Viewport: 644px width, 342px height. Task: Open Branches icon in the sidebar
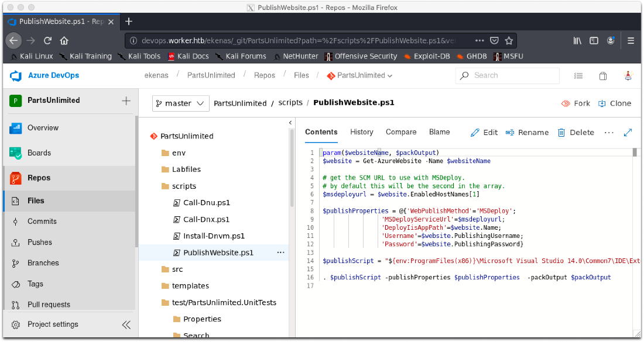pyautogui.click(x=15, y=263)
